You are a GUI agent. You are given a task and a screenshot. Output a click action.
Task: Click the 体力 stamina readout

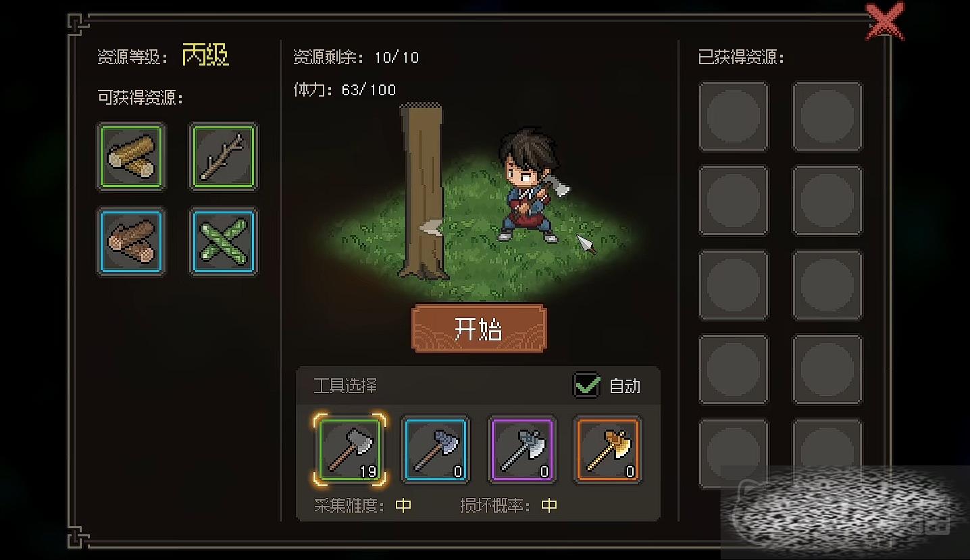pyautogui.click(x=344, y=90)
